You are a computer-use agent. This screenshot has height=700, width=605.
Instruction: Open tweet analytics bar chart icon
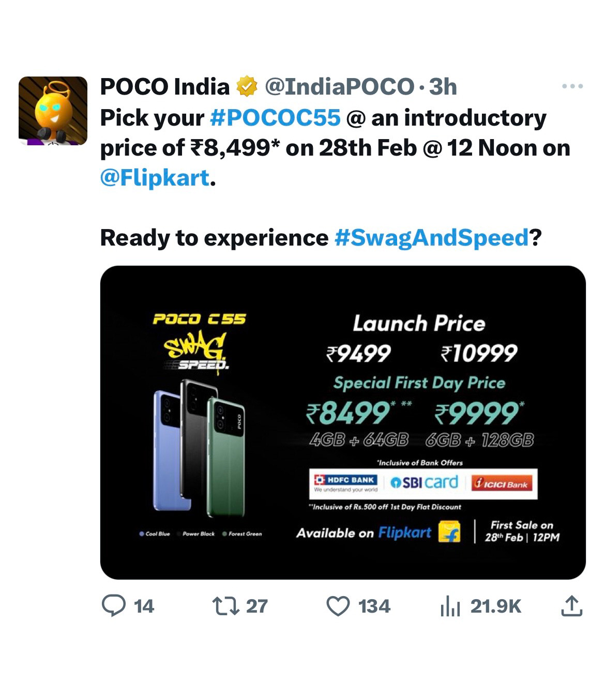450,606
